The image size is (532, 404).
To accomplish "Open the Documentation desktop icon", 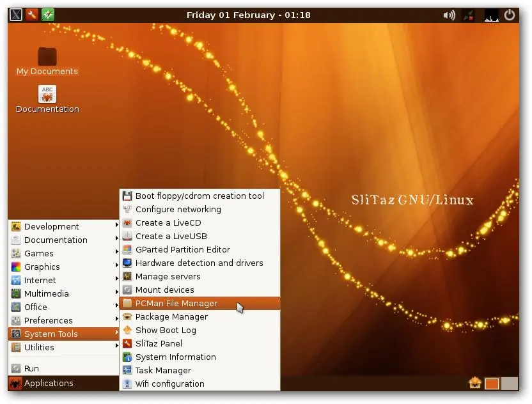I will pyautogui.click(x=47, y=99).
